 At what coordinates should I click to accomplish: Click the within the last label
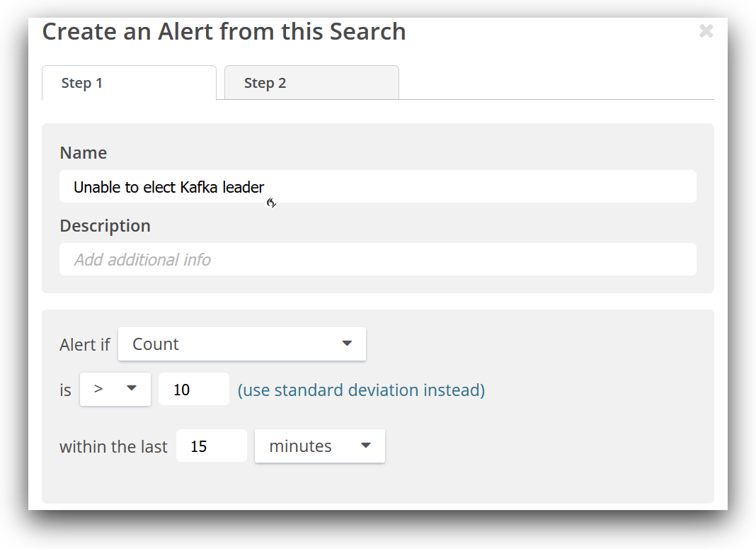point(113,447)
